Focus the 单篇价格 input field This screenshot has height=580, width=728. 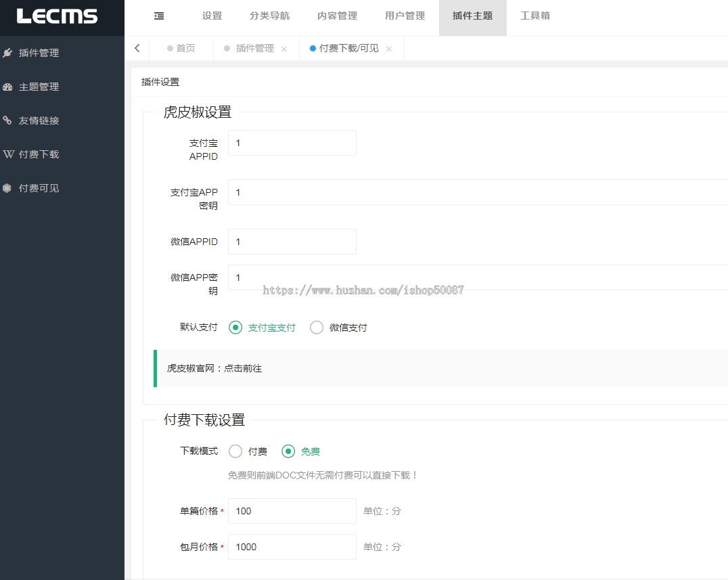click(x=292, y=511)
